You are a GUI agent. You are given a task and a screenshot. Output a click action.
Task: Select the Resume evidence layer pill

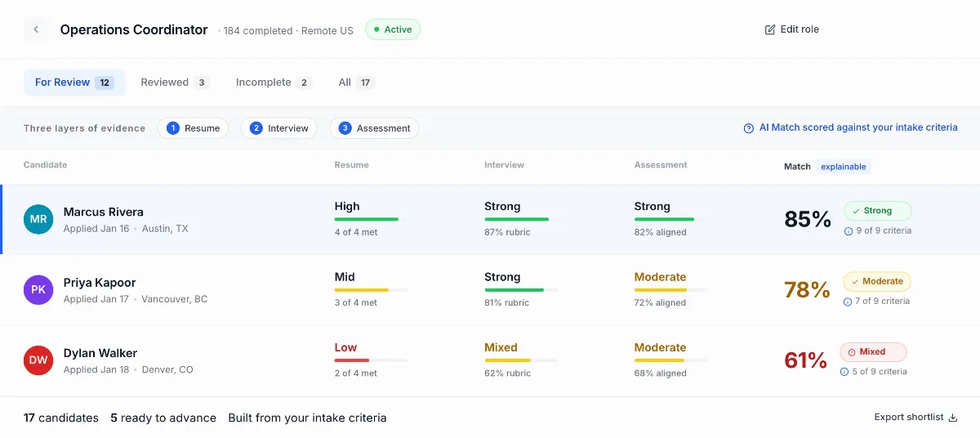click(193, 128)
